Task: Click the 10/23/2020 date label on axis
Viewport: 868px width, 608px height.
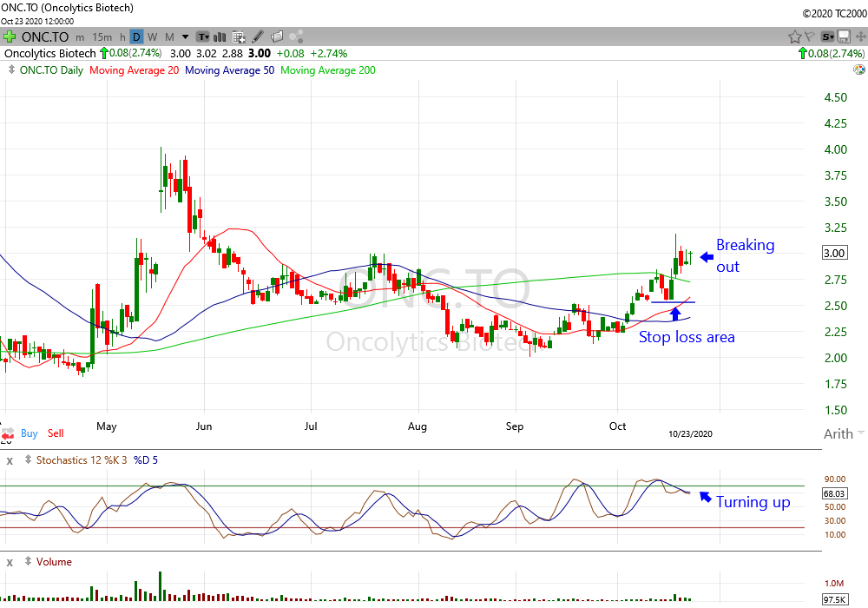Action: (x=690, y=434)
